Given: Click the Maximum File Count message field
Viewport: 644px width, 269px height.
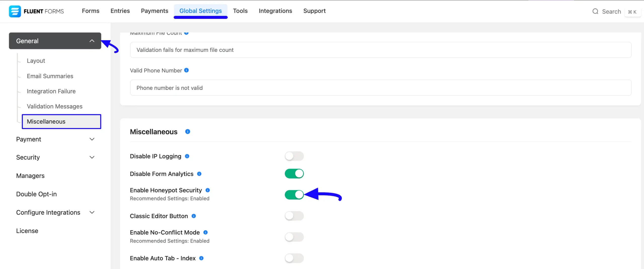Looking at the screenshot, I should point(381,50).
